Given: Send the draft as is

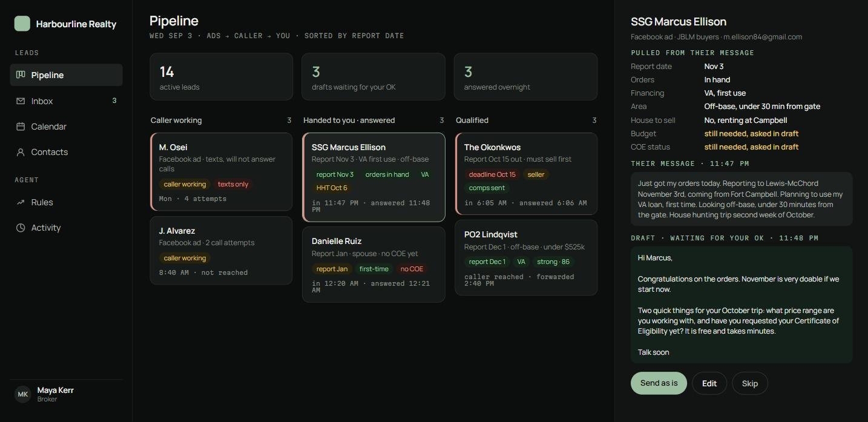Looking at the screenshot, I should [659, 383].
